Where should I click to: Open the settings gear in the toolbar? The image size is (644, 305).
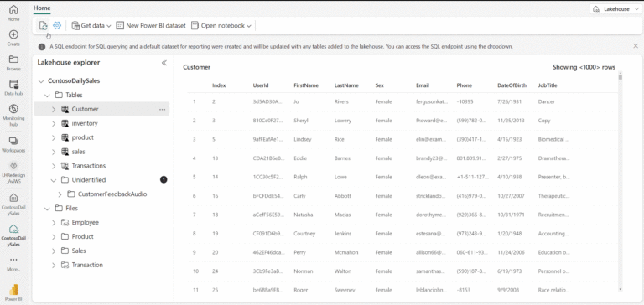click(x=57, y=25)
